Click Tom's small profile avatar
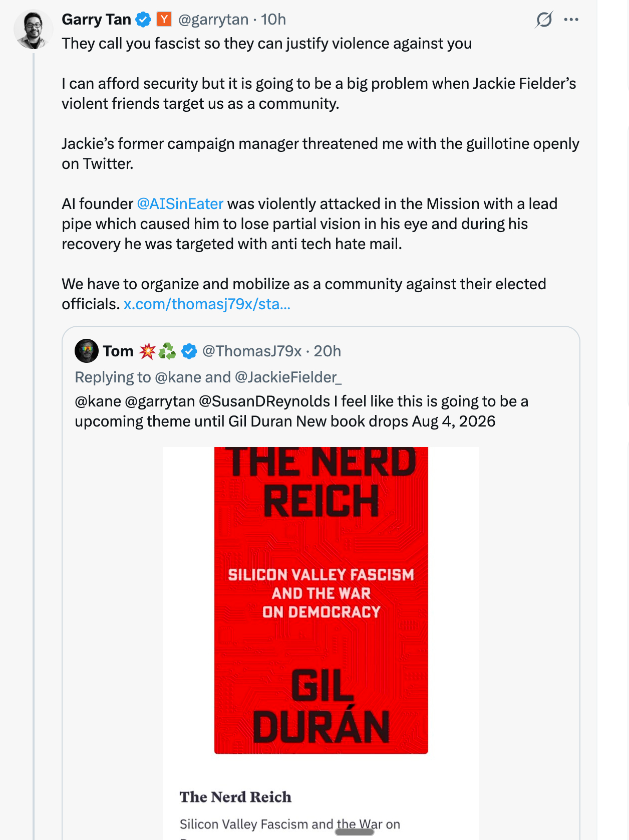This screenshot has height=840, width=629. [x=87, y=351]
